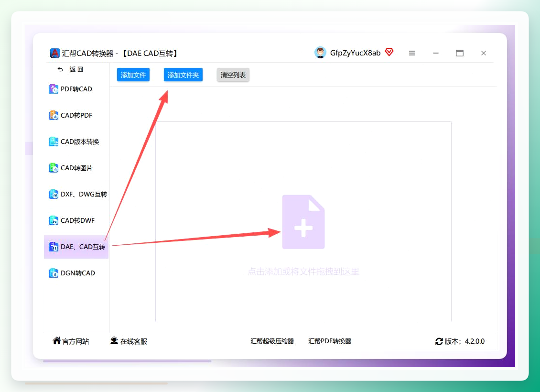
Task: Click the user avatar picture
Action: pos(320,53)
